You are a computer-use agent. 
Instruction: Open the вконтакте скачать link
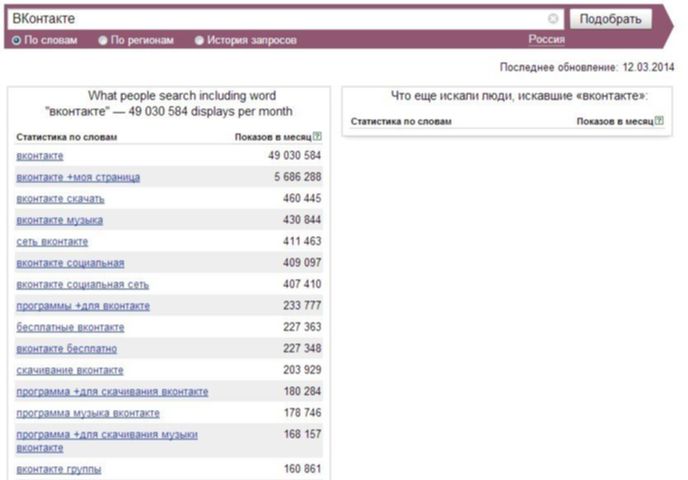coord(61,199)
